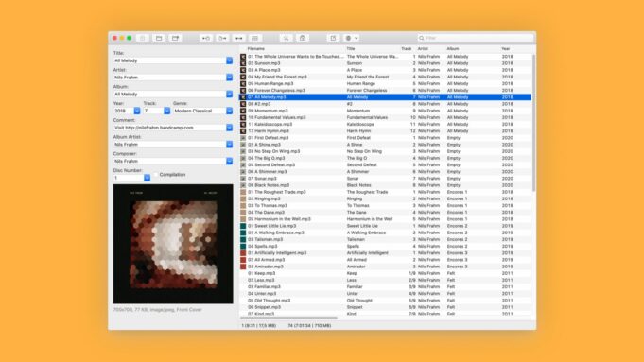The height and width of the screenshot is (362, 644).
Task: Open the Album field dropdown arrow
Action: coord(229,94)
